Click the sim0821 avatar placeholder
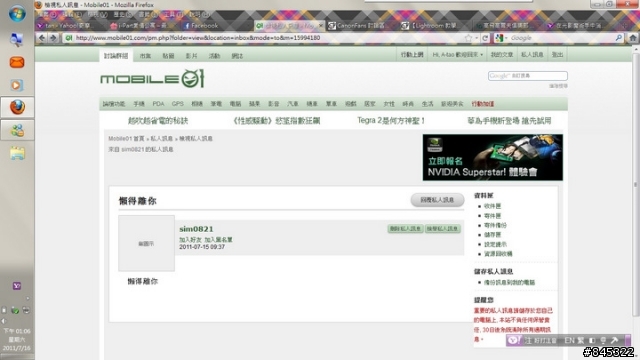The image size is (640, 360). tap(147, 243)
